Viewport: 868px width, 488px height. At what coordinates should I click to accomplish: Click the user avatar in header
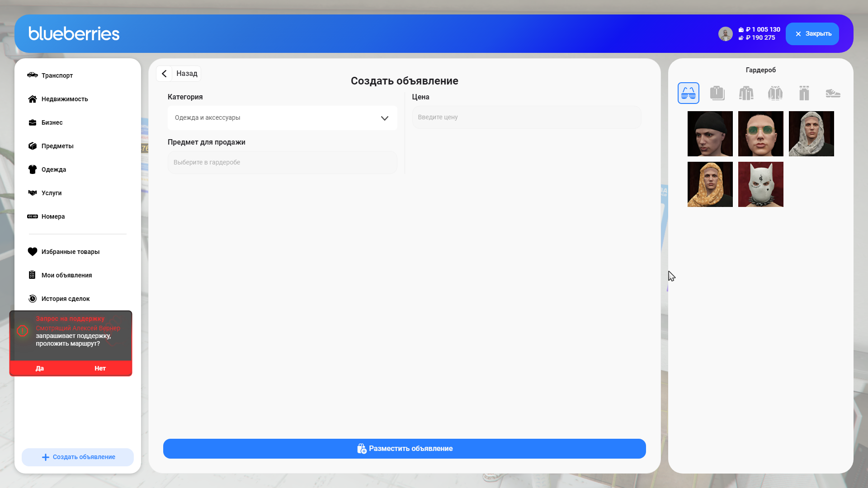(x=725, y=34)
